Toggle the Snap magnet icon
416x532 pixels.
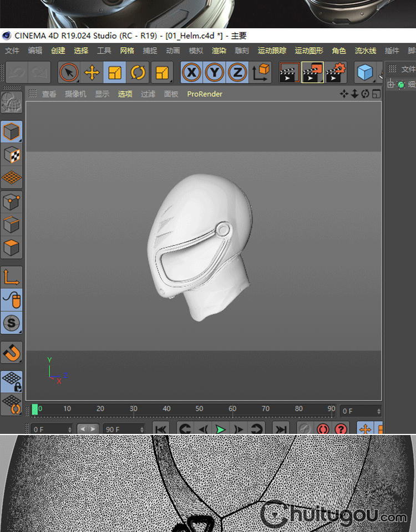pos(12,352)
